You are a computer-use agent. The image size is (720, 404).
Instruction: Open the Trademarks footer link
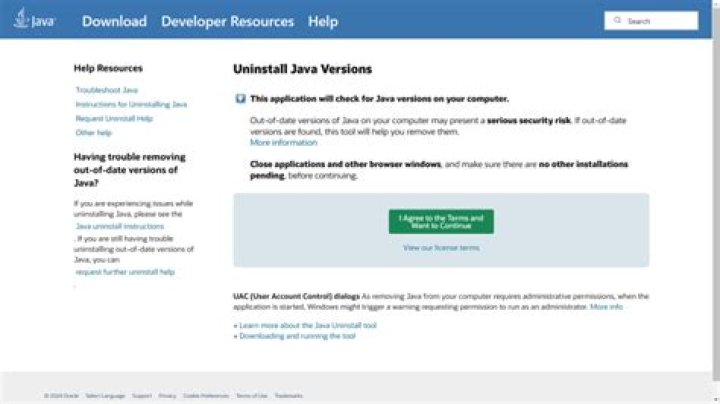pyautogui.click(x=289, y=396)
